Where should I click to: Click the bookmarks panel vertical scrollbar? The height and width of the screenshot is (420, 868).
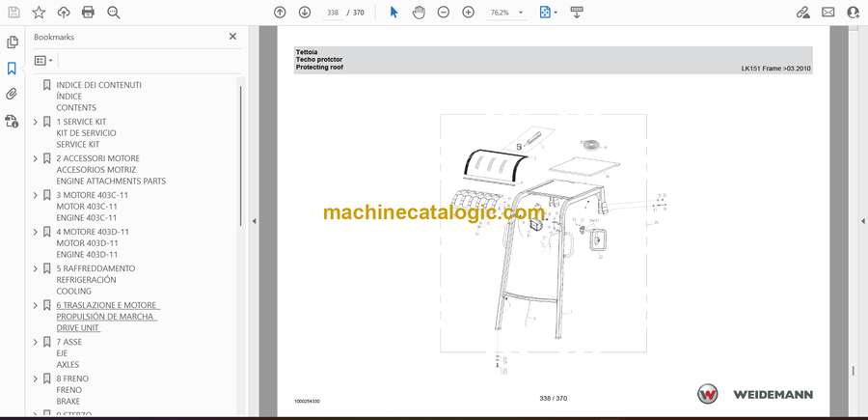240,154
